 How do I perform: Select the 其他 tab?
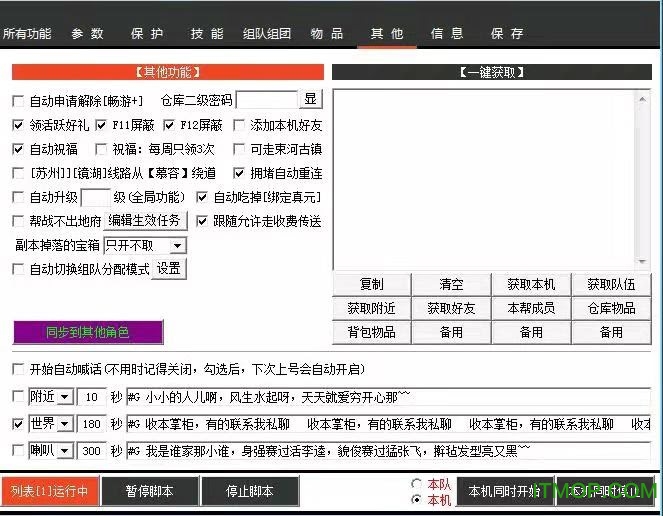point(386,33)
